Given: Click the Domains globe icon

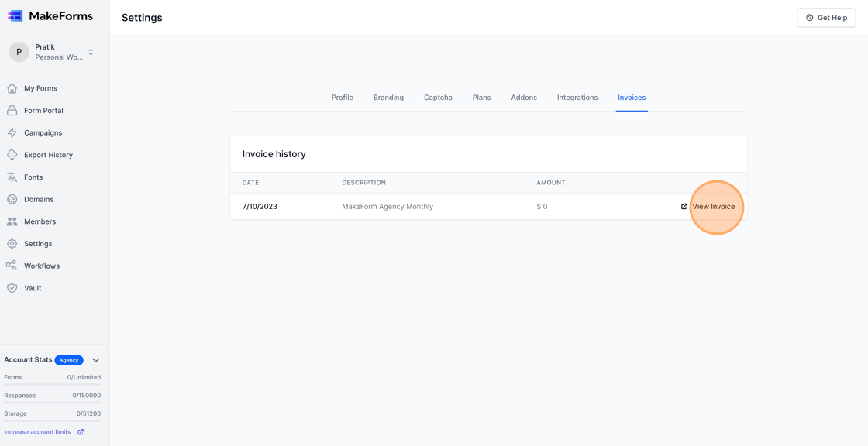Looking at the screenshot, I should [x=12, y=199].
